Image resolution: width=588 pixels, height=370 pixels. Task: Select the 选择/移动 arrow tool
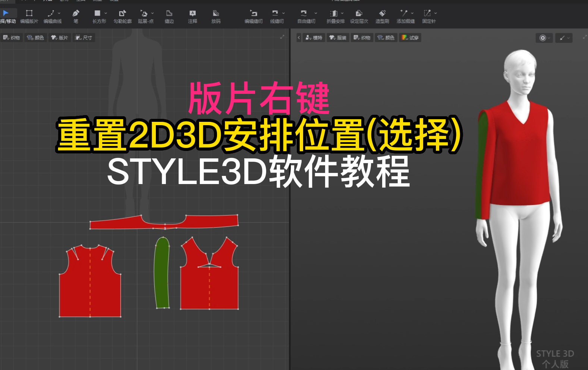(x=7, y=17)
